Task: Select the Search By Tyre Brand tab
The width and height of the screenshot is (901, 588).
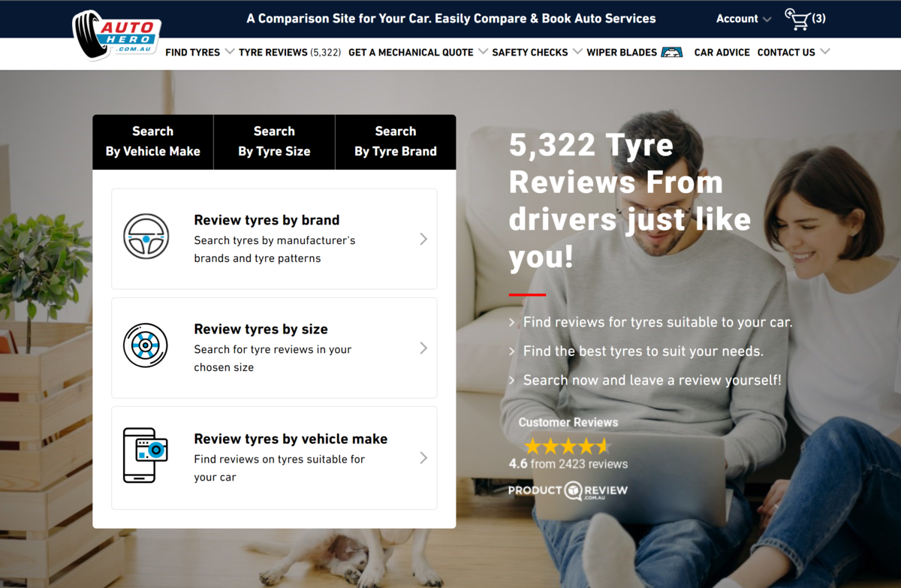Action: click(x=396, y=141)
